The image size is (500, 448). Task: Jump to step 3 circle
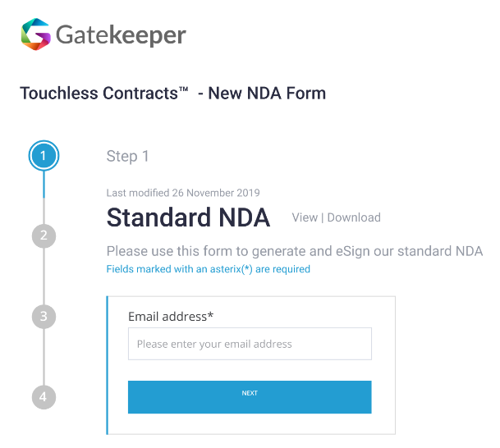tap(44, 317)
